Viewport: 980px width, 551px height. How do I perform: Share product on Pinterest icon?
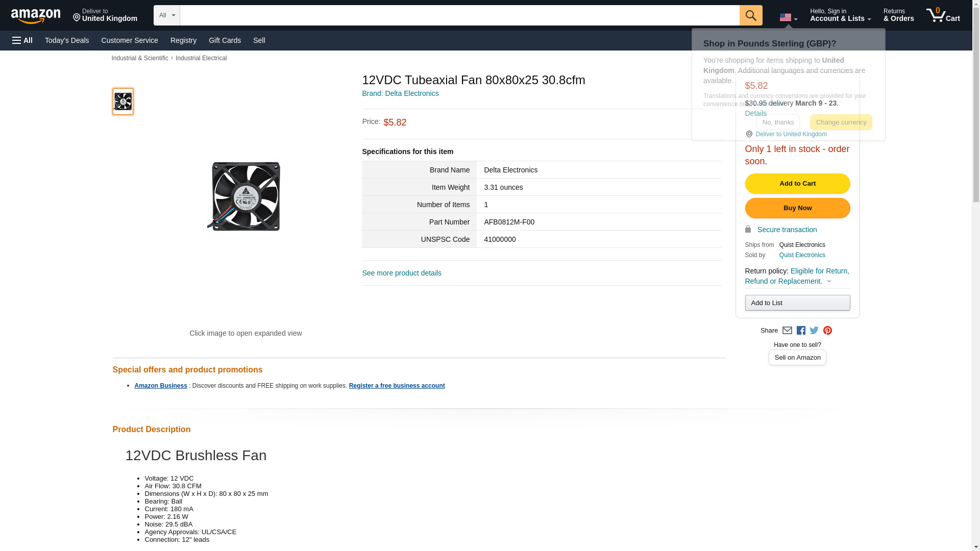pyautogui.click(x=827, y=331)
